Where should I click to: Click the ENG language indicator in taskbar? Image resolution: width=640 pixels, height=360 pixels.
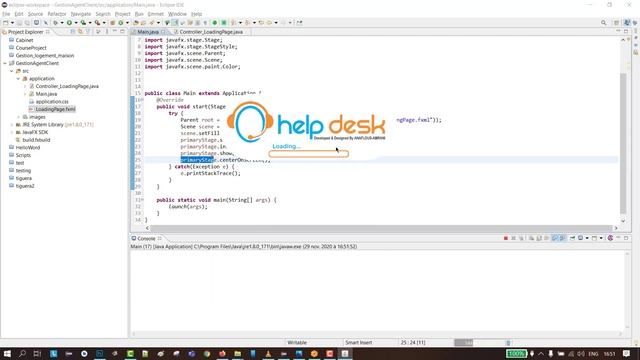coord(593,354)
